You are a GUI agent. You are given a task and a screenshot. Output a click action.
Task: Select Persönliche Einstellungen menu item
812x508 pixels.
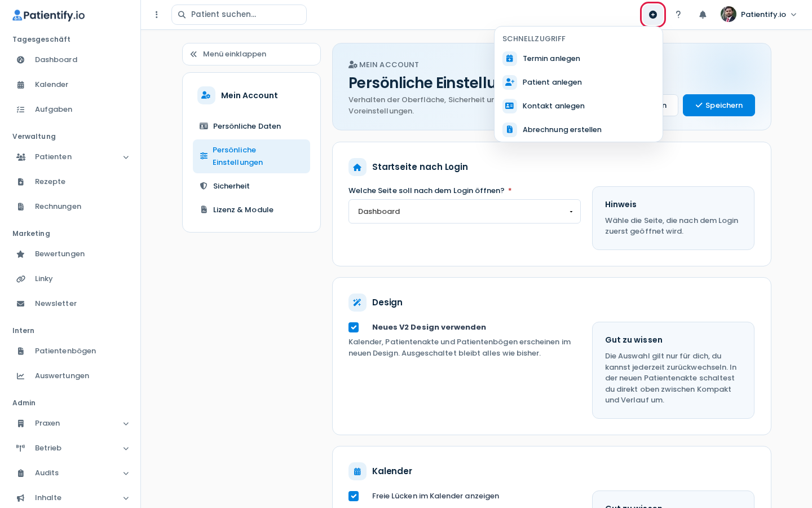click(251, 156)
